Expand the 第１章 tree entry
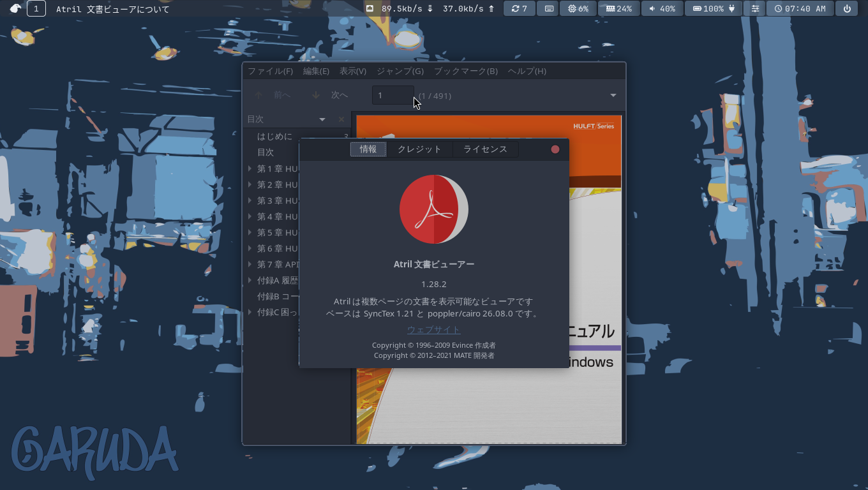This screenshot has height=490, width=868. click(x=250, y=168)
